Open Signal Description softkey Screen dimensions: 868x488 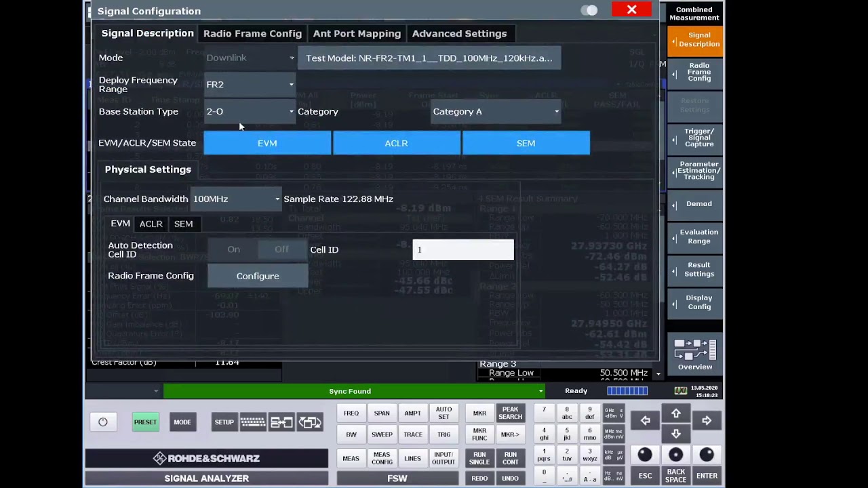[x=695, y=40]
